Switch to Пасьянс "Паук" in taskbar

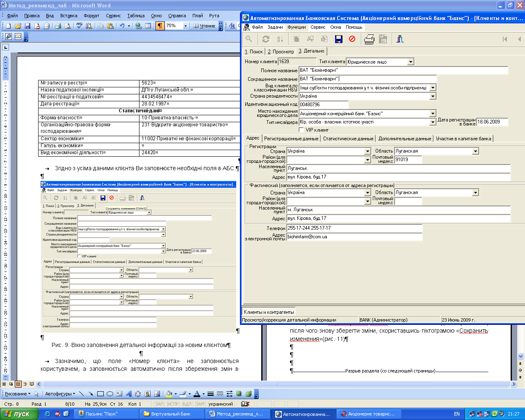(x=107, y=414)
